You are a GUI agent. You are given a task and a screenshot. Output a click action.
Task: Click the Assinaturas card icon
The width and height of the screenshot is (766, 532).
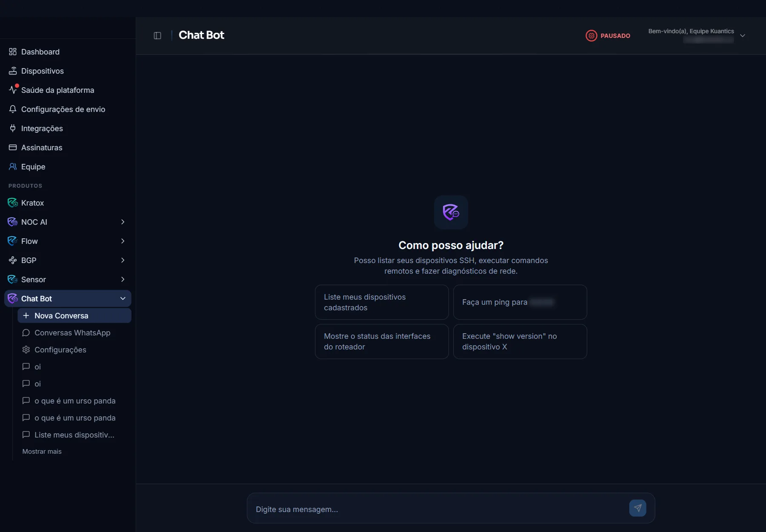click(x=13, y=148)
